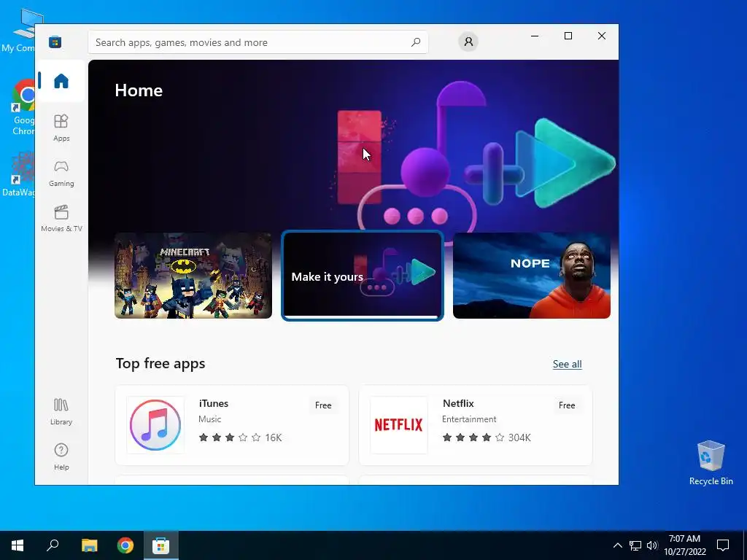This screenshot has height=560, width=747.
Task: Open the iTunes app title
Action: pos(214,403)
